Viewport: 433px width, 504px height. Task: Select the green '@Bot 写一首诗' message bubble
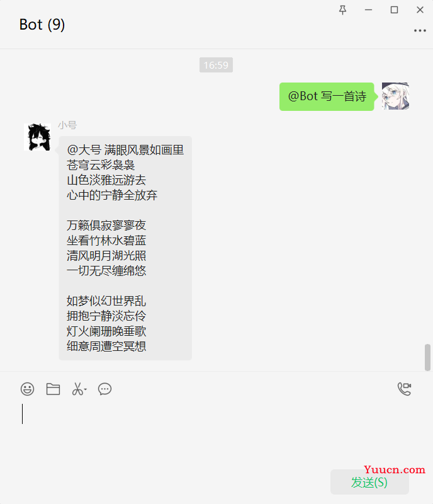pyautogui.click(x=327, y=96)
